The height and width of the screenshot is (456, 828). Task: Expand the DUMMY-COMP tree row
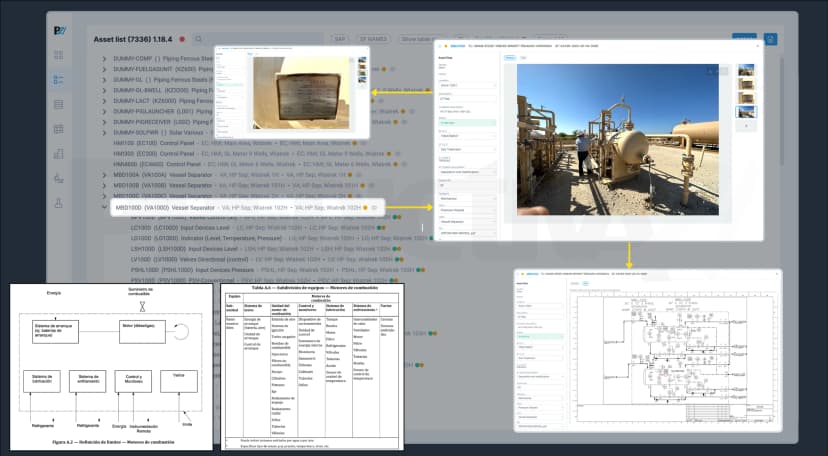pos(105,59)
